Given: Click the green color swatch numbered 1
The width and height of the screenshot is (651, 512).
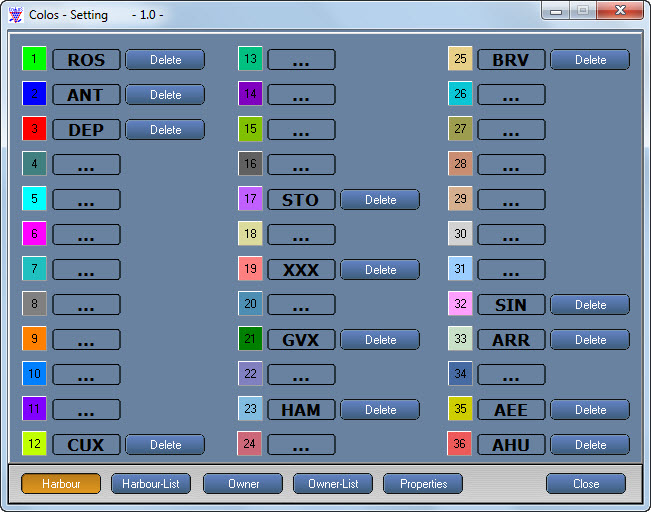Looking at the screenshot, I should 35,59.
